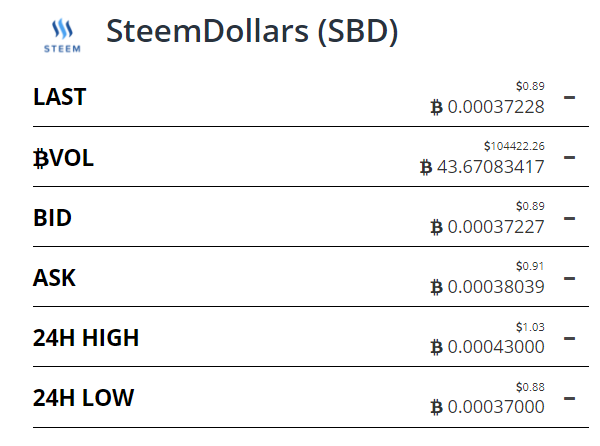
Task: Click the Bitcoin icon in ASK row
Action: pos(436,288)
